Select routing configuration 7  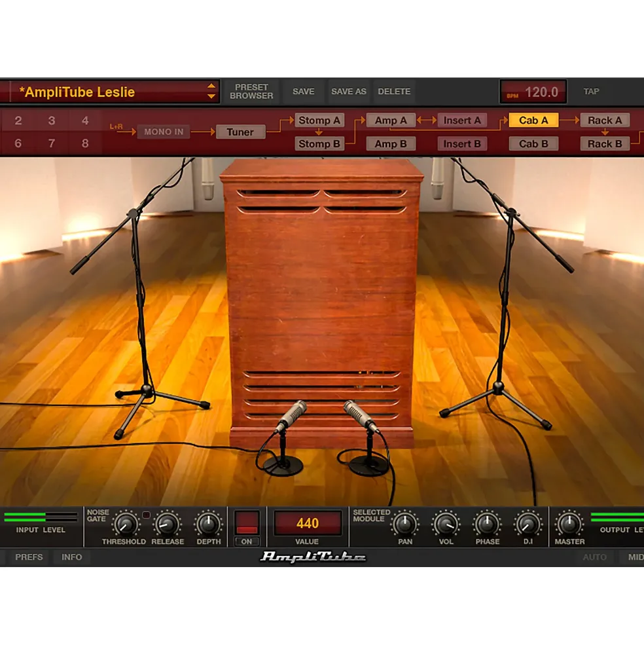point(52,143)
